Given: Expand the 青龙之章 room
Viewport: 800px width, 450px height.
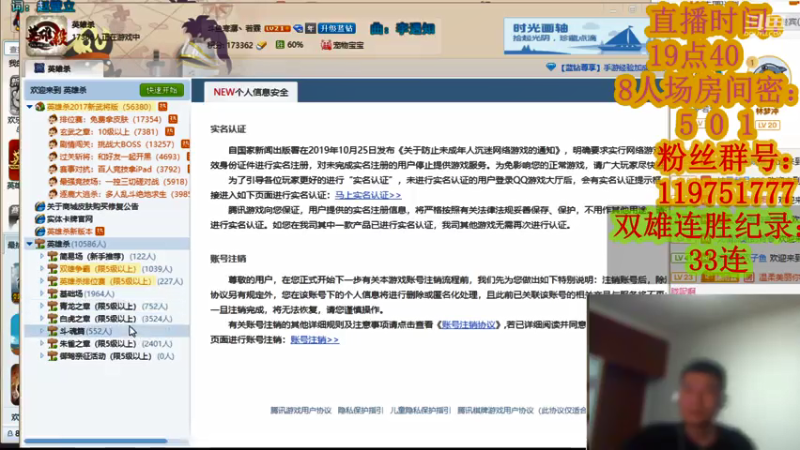Looking at the screenshot, I should [x=42, y=306].
